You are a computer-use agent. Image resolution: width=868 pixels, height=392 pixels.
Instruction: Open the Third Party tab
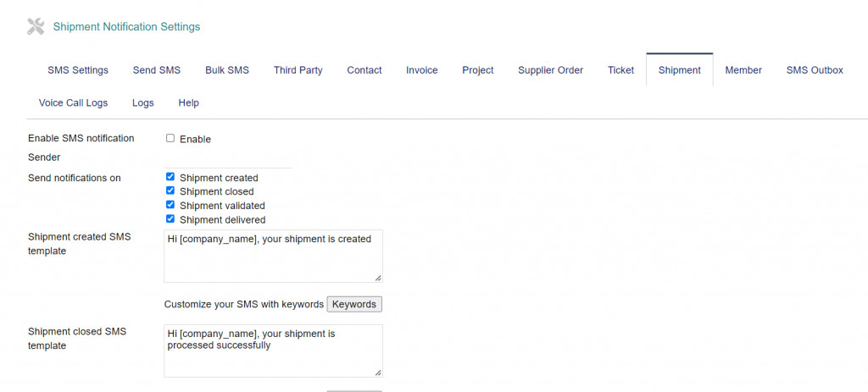298,70
